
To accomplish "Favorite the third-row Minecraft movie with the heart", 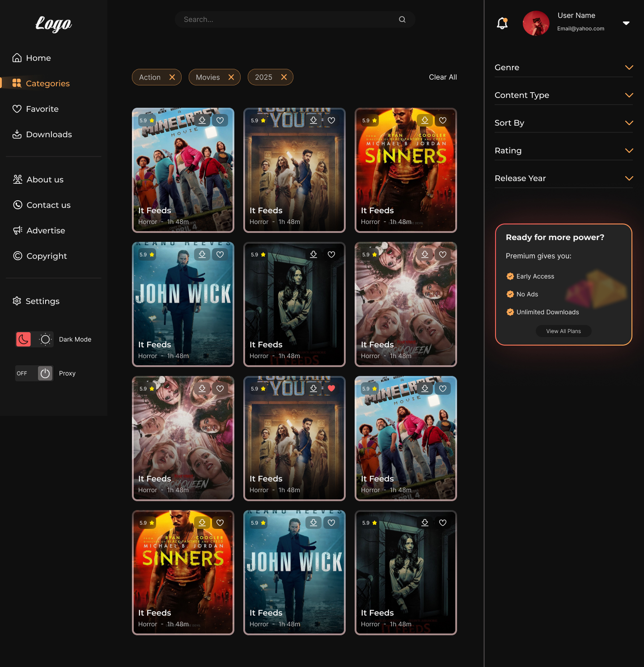I will (443, 388).
